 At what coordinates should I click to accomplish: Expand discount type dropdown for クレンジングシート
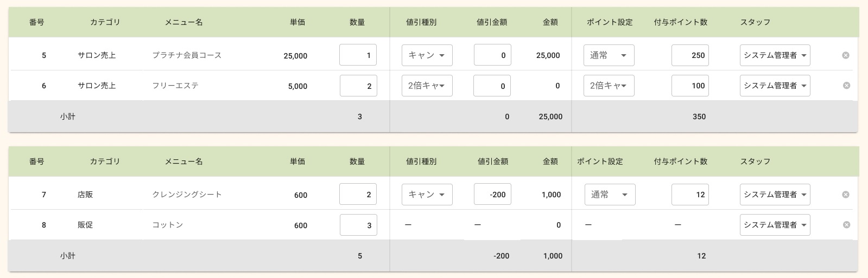(x=427, y=195)
